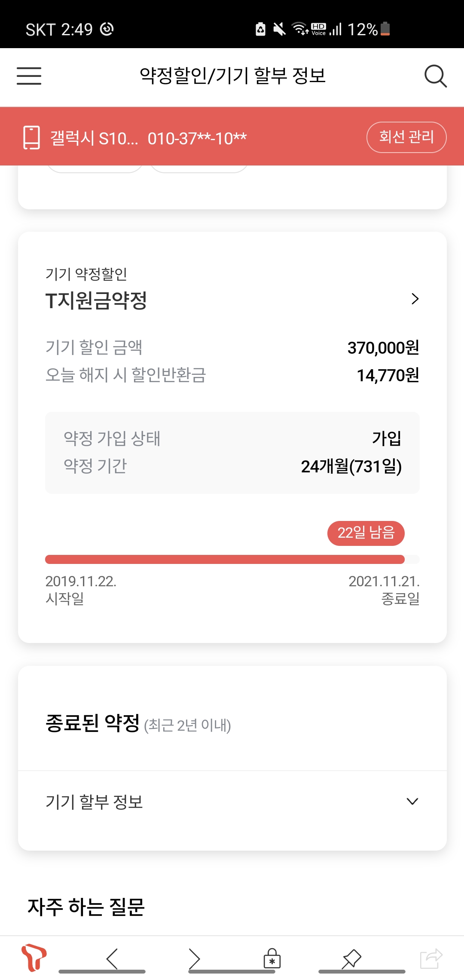Expand the 기기 할부 정보 section
464x980 pixels.
tap(412, 801)
